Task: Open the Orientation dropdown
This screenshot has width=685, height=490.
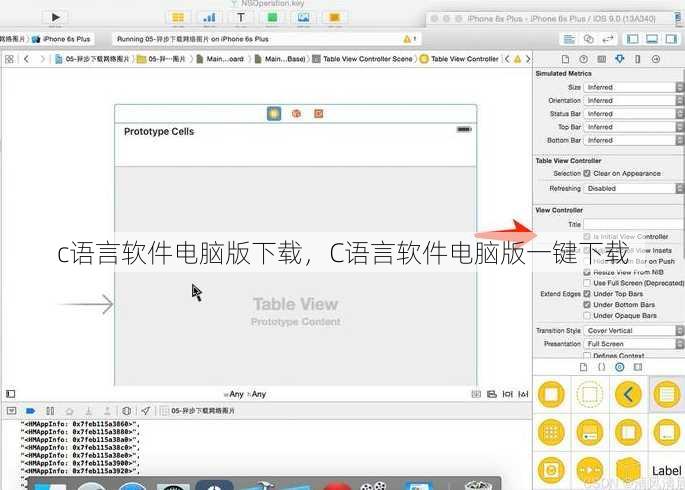Action: (x=633, y=100)
